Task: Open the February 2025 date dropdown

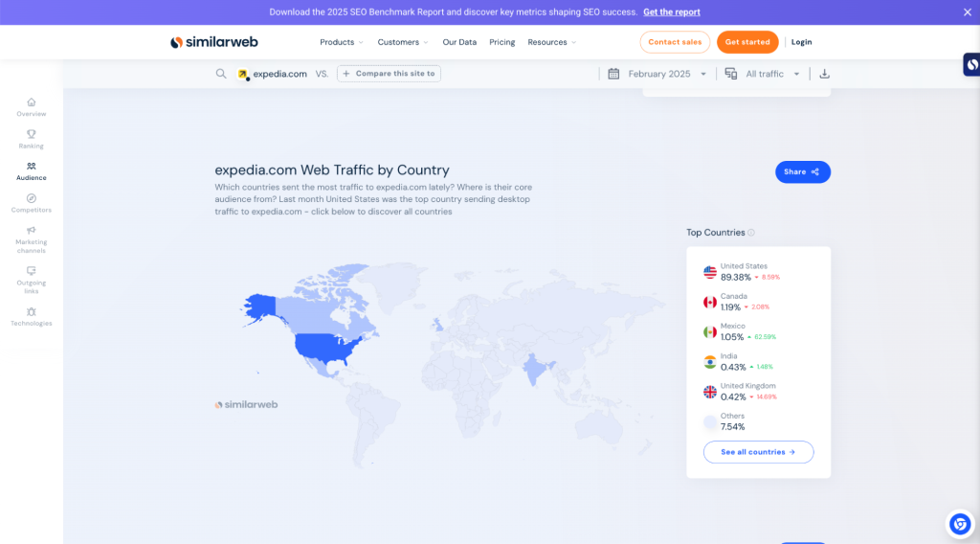Action: [667, 74]
